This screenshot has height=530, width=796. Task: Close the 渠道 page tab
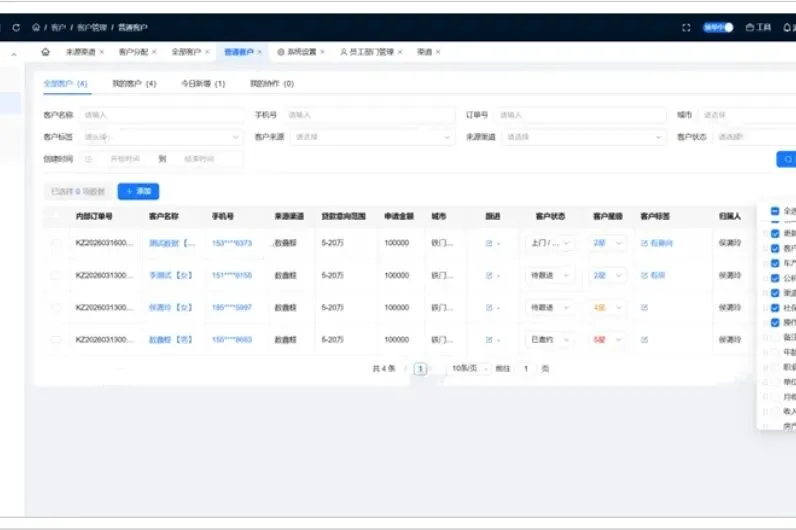tap(438, 52)
